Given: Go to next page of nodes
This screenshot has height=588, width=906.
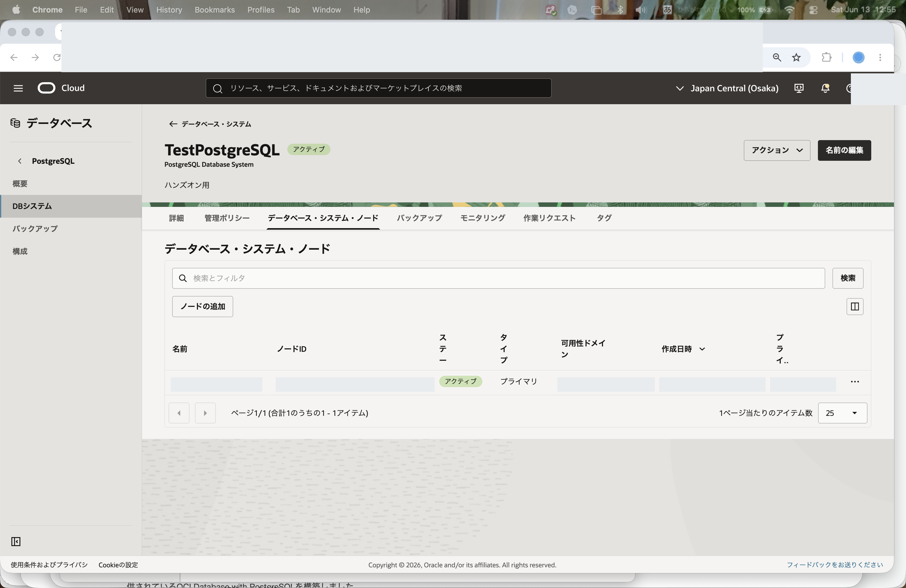Looking at the screenshot, I should coord(205,413).
